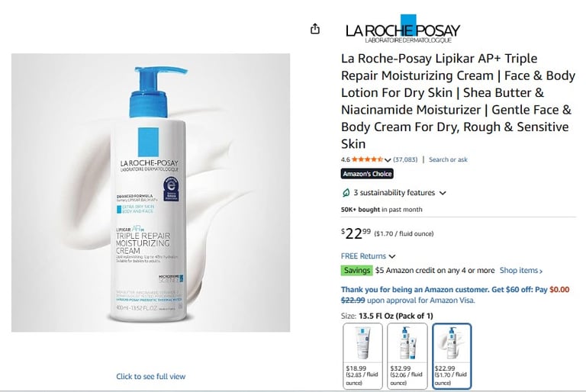This screenshot has width=586, height=392.
Task: Click Click to see full view link
Action: coord(150,376)
